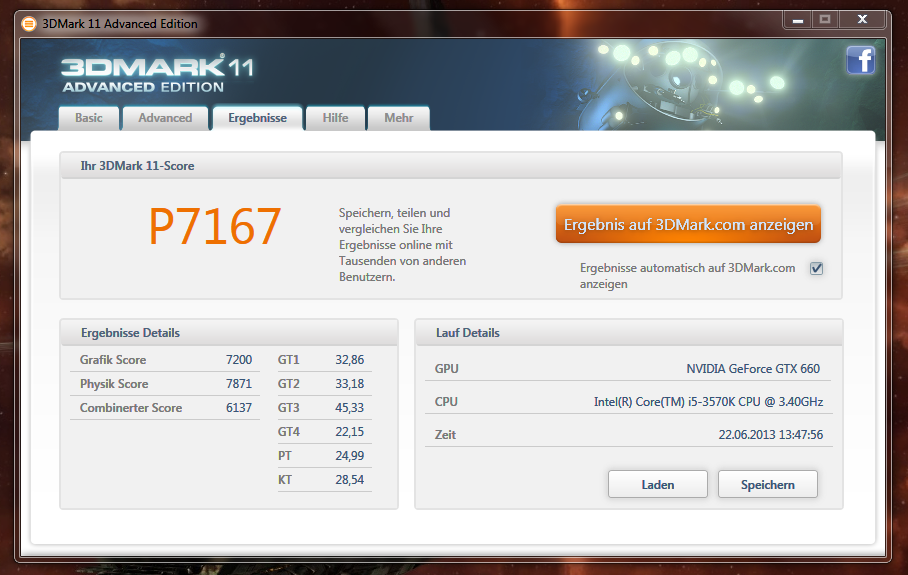Click Ergebnis auf 3DMark.com anzeigen button
The width and height of the screenshot is (908, 575).
pyautogui.click(x=689, y=224)
